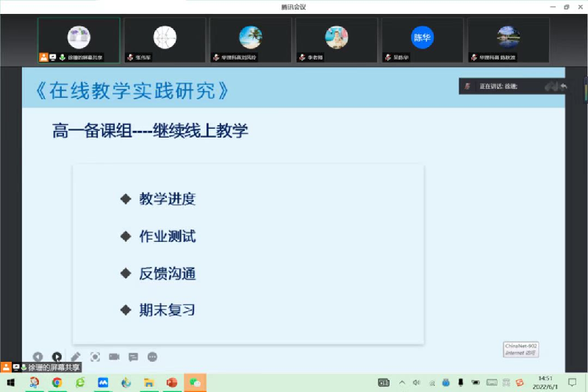The height and width of the screenshot is (392, 588).
Task: Click the muted mic icon on 陈华's tile
Action: (388, 57)
